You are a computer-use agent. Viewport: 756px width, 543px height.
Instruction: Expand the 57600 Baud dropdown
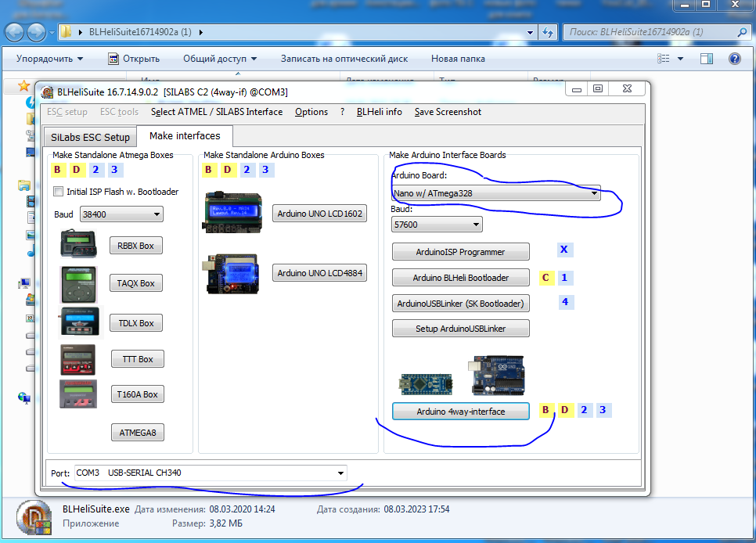(x=436, y=225)
